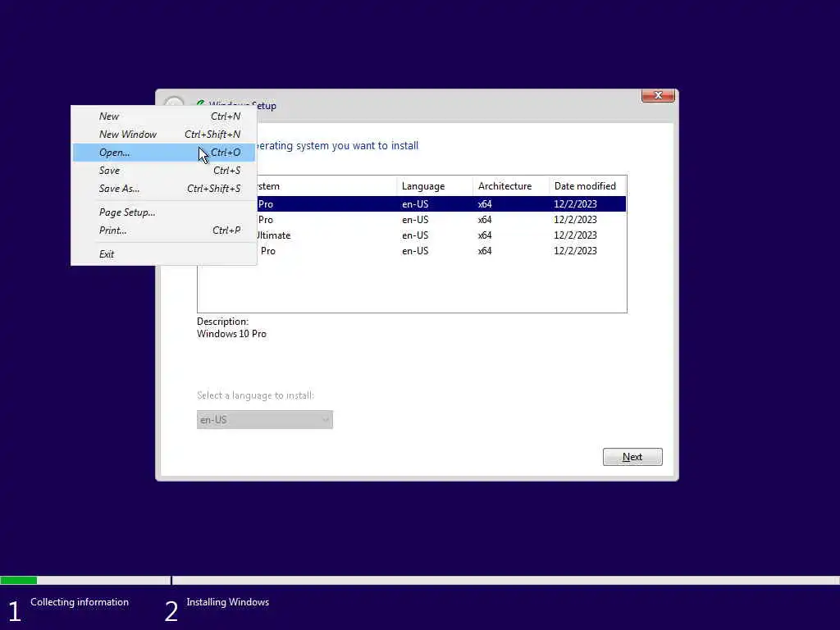840x630 pixels.
Task: Click the setup progress bar at the bottom
Action: tap(420, 581)
